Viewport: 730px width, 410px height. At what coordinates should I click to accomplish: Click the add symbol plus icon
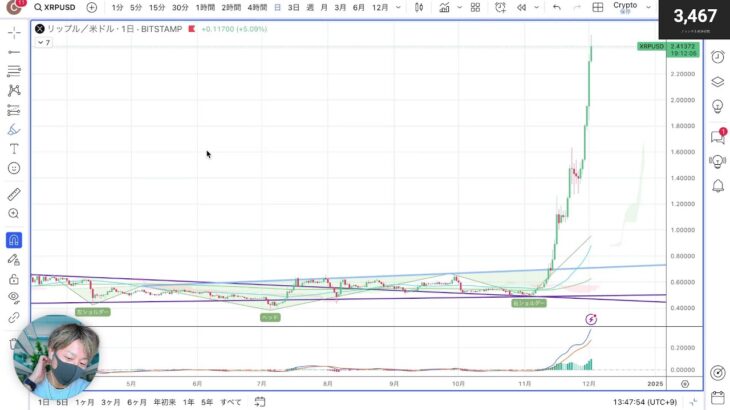92,7
